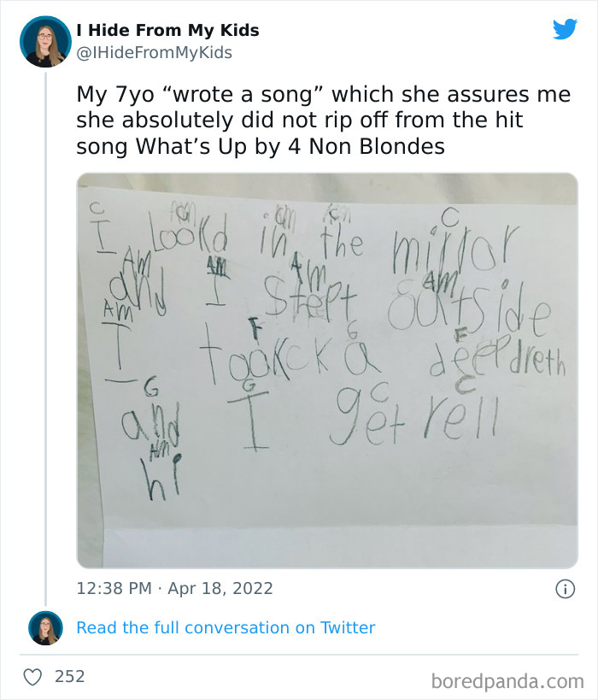The height and width of the screenshot is (700, 598).
Task: Read the full conversation on Twitter
Action: tap(226, 627)
